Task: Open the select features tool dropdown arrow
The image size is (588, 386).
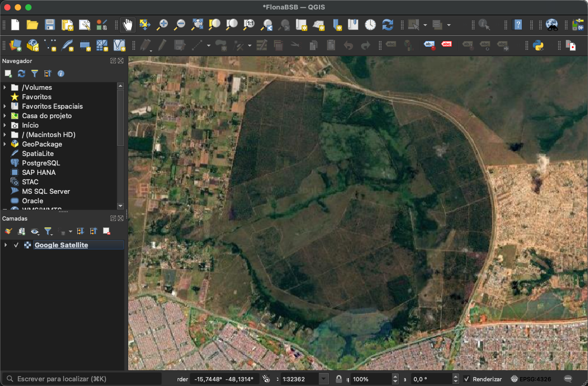Action: (425, 25)
